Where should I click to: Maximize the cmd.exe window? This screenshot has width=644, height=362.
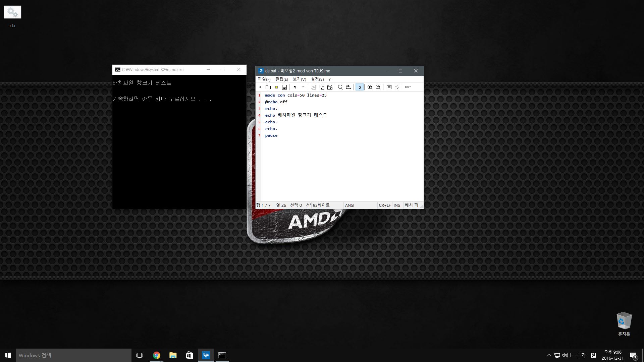[223, 69]
